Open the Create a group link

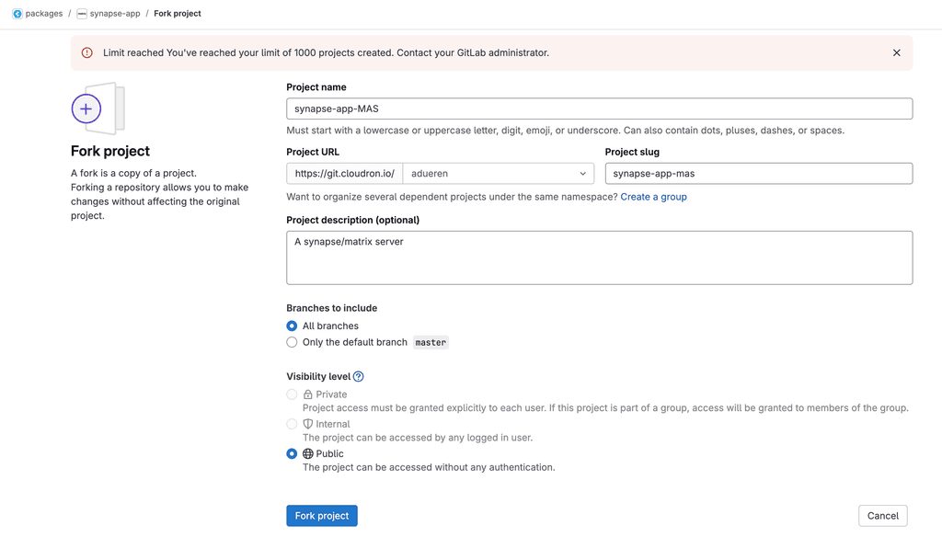[x=653, y=197]
